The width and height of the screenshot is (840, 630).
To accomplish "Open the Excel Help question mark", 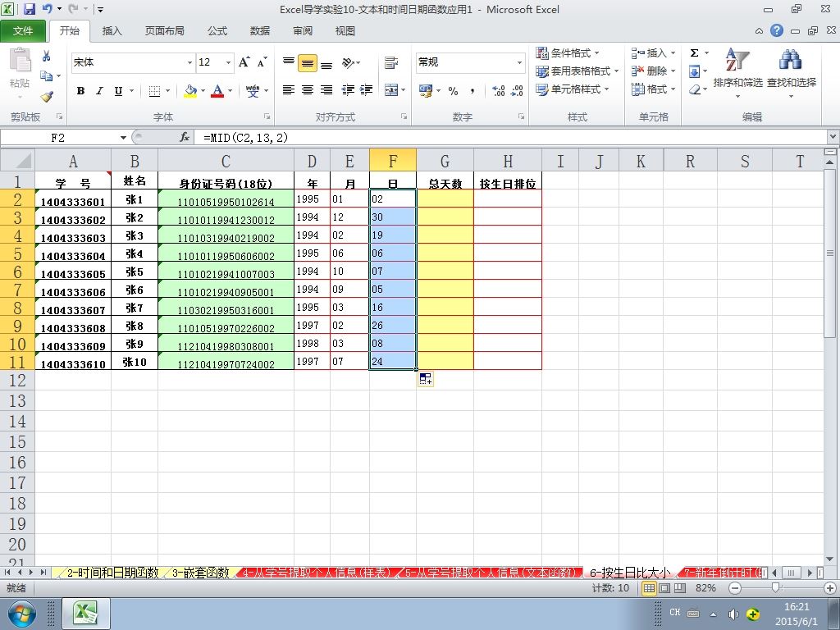I will click(x=777, y=30).
